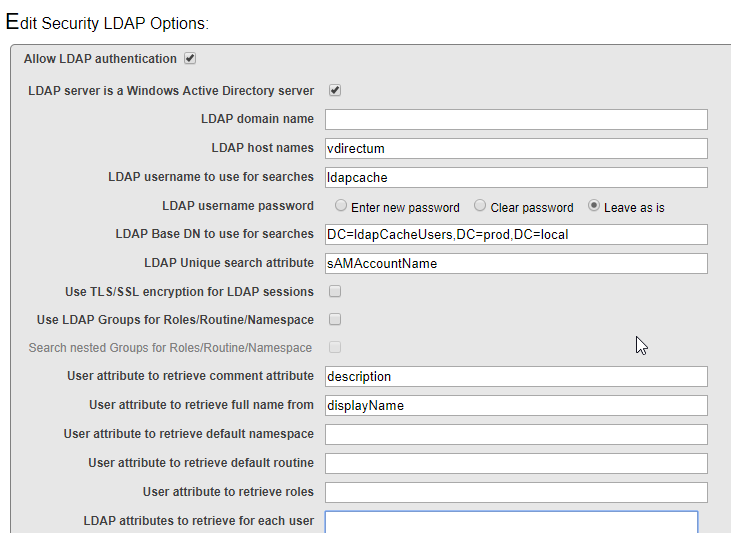Focus the User attribute to retrieve roles field
This screenshot has width=731, height=533.
point(516,492)
